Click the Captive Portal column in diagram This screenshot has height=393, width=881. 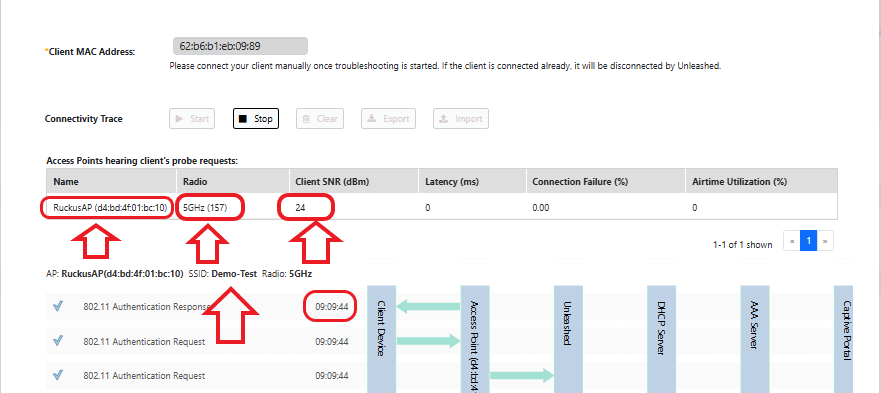pyautogui.click(x=844, y=339)
